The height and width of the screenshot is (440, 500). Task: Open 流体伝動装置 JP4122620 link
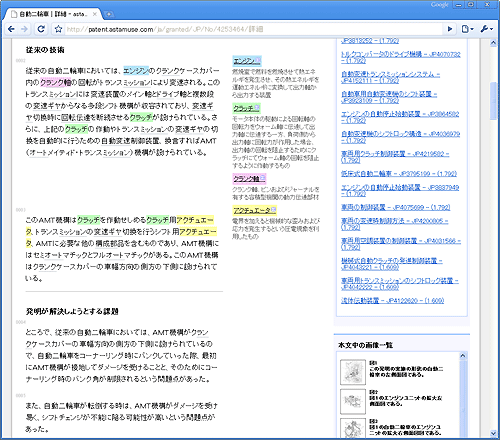click(392, 301)
